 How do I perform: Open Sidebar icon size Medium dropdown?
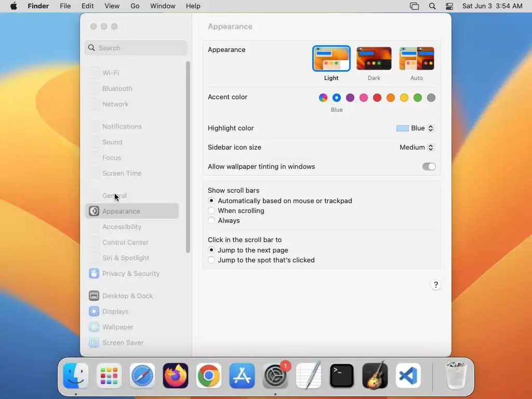[417, 147]
